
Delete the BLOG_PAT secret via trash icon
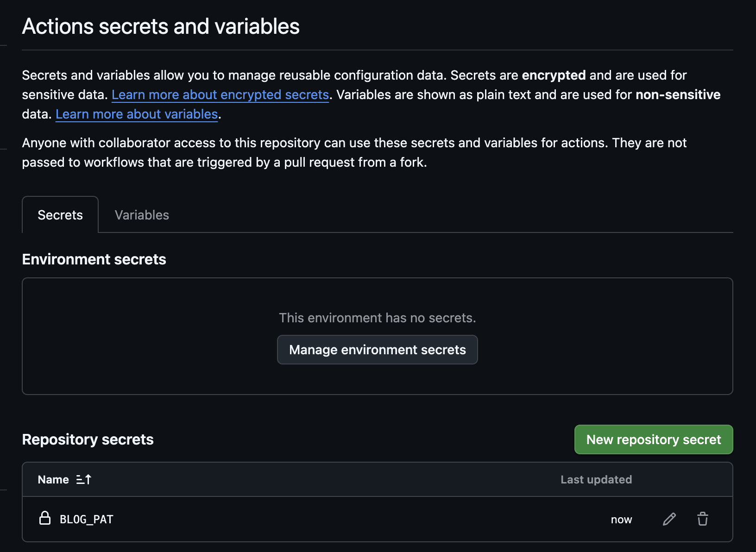point(702,519)
